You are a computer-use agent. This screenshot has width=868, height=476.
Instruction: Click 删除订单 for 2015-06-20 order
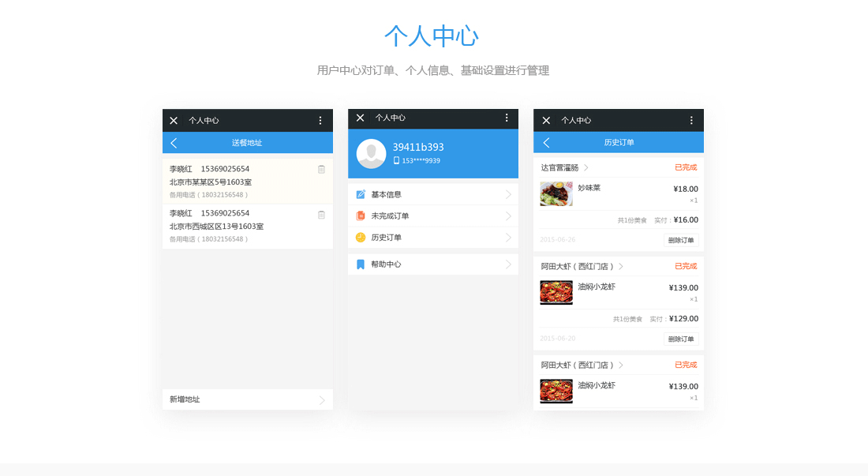pyautogui.click(x=681, y=339)
